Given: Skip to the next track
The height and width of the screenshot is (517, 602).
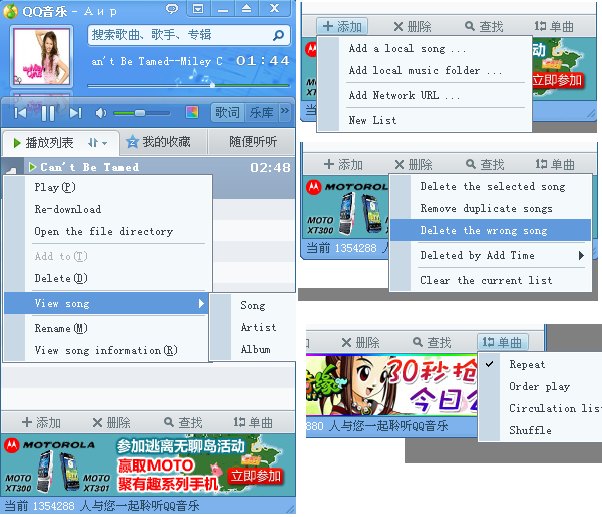Looking at the screenshot, I should 75,113.
